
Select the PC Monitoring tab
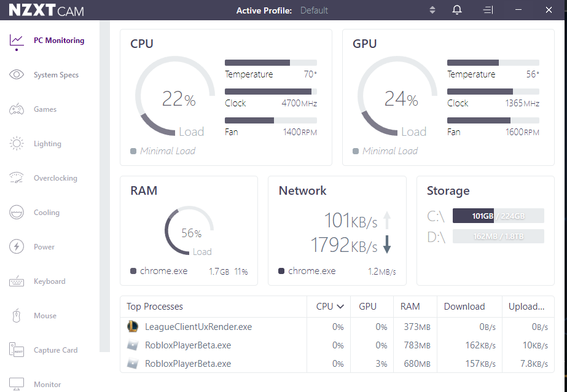point(58,41)
